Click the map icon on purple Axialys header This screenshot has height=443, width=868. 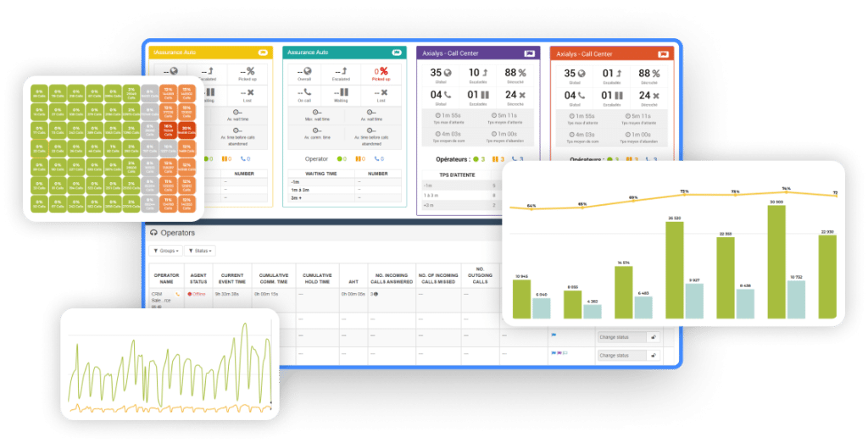point(529,53)
